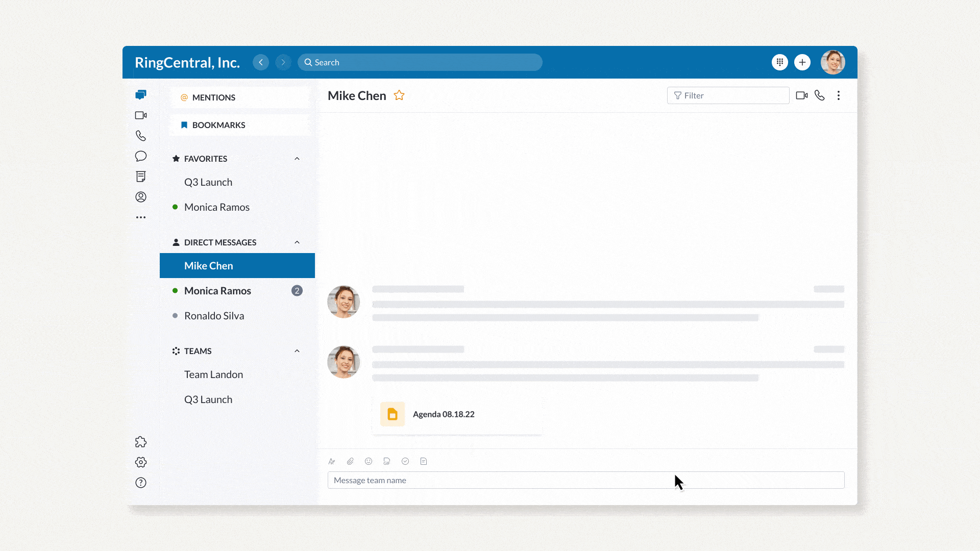This screenshot has height=551, width=980.
Task: Open the More options menu for this conversation
Action: [x=839, y=95]
